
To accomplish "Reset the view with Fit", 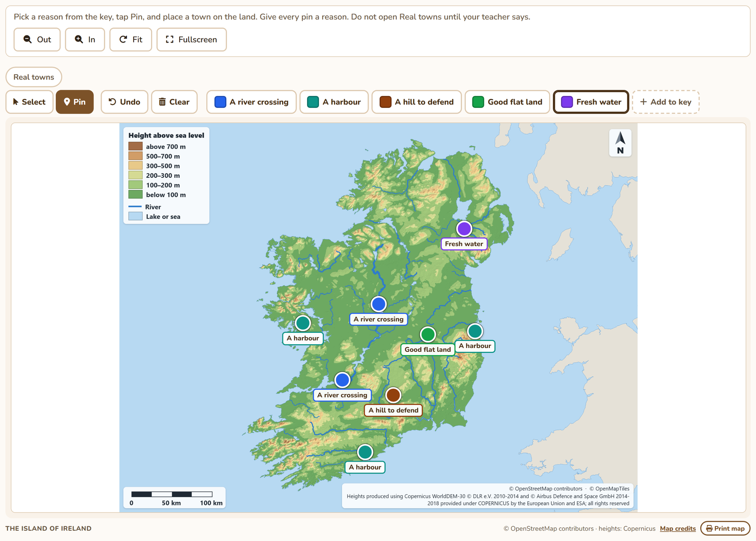I will pyautogui.click(x=130, y=39).
